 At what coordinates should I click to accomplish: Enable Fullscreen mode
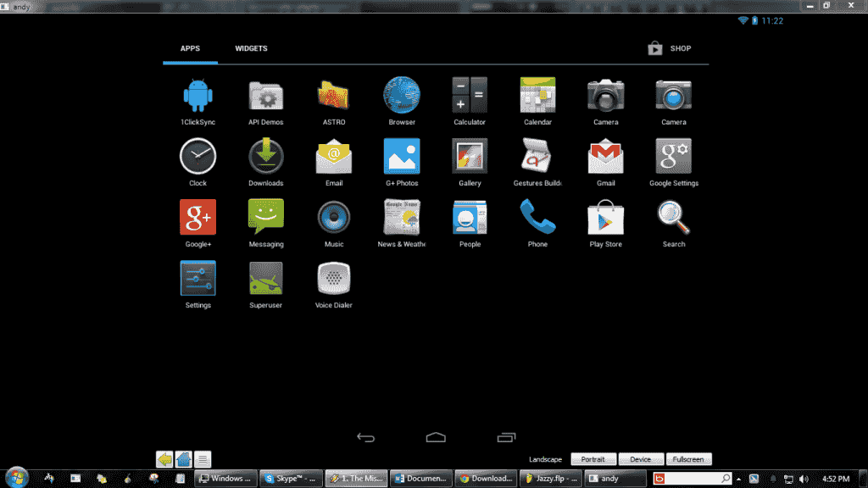click(688, 458)
